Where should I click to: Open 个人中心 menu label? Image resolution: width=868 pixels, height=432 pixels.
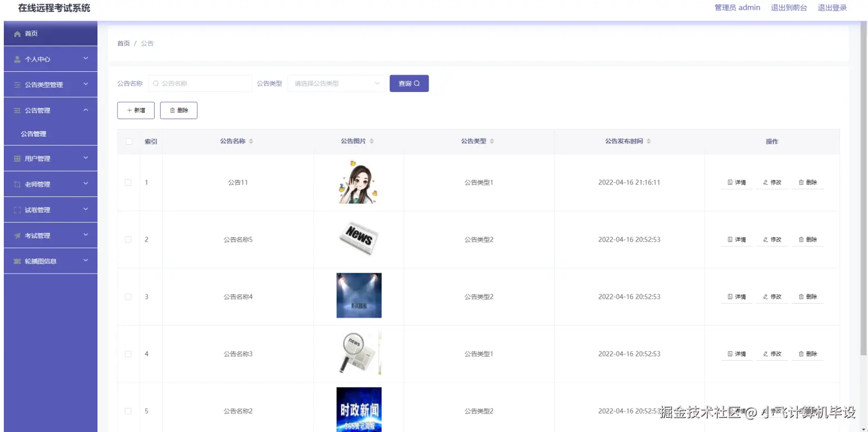click(x=38, y=59)
